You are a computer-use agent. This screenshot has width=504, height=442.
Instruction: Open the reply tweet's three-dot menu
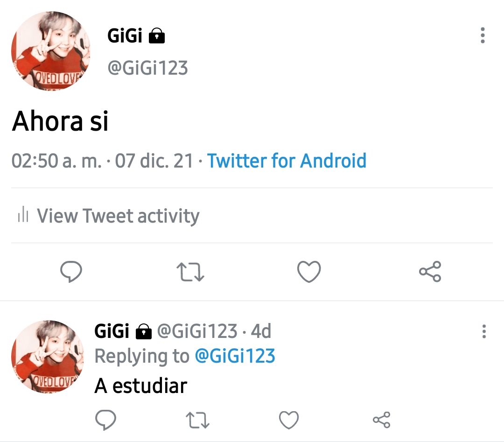click(484, 331)
